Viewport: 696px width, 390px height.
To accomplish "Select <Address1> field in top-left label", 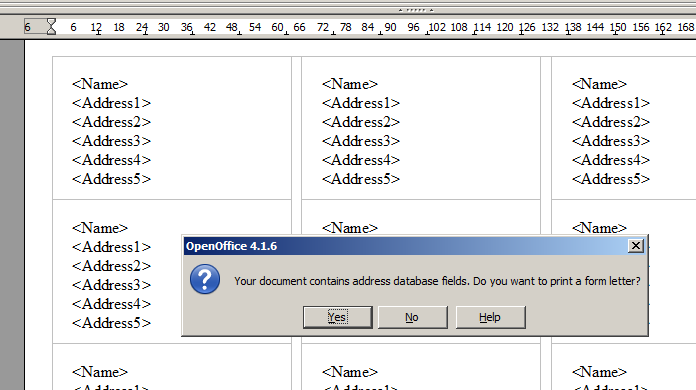I will coord(111,103).
